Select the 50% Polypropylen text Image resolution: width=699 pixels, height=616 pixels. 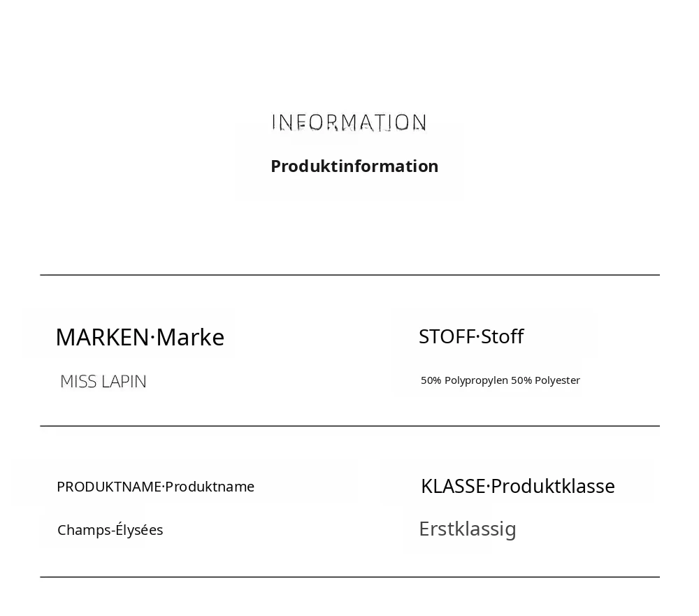coord(465,380)
